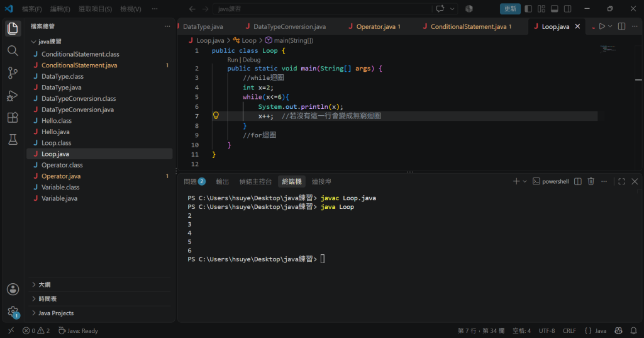Open remote window indicator in status bar
The image size is (644, 338).
(x=11, y=330)
